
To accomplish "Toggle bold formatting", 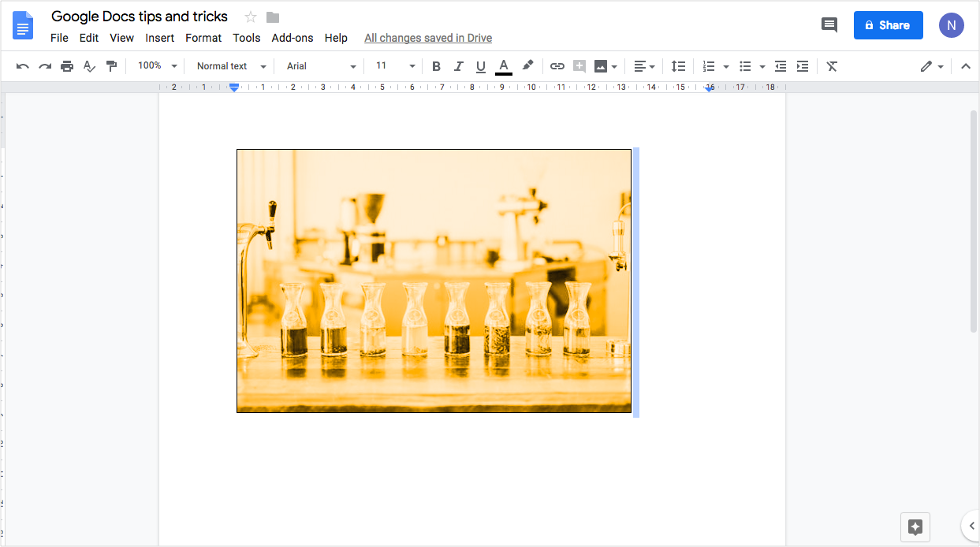I will pos(436,66).
